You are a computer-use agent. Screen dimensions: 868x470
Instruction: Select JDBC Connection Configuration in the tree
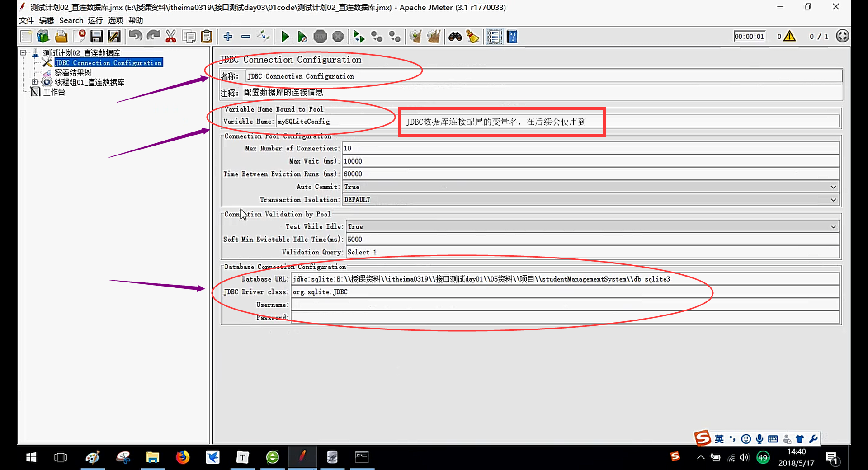pos(108,63)
